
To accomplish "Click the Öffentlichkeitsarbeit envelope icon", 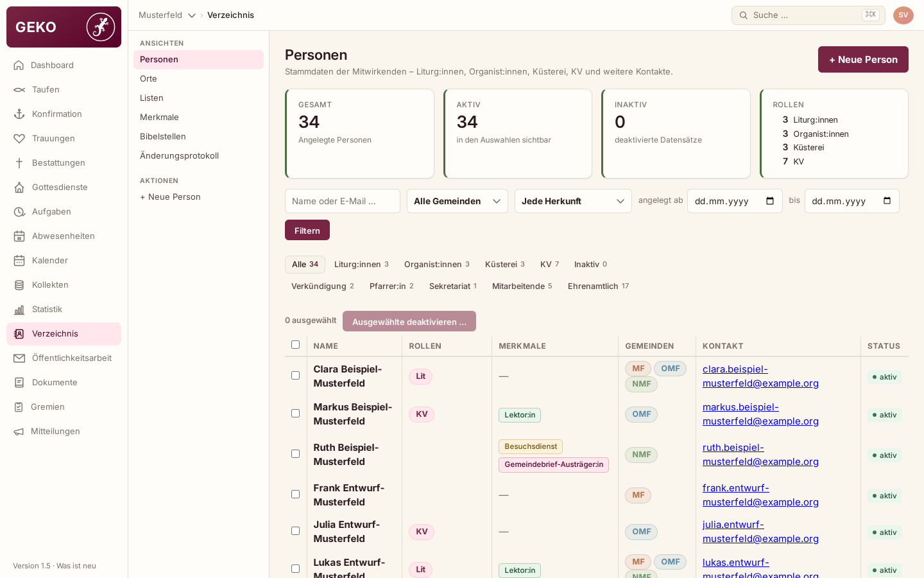I will point(19,358).
